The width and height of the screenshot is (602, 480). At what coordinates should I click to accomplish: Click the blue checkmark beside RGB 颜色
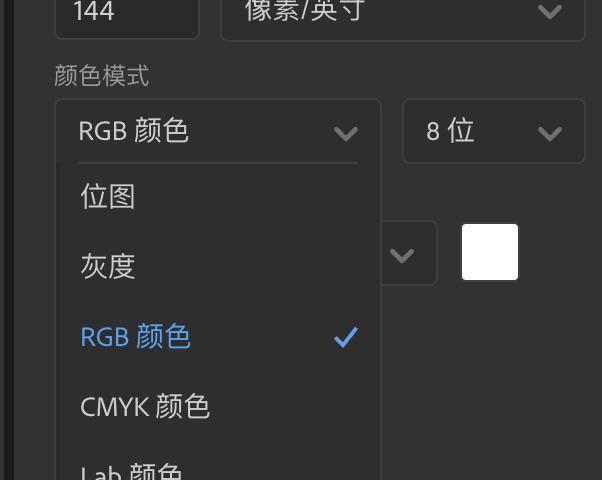(x=346, y=337)
